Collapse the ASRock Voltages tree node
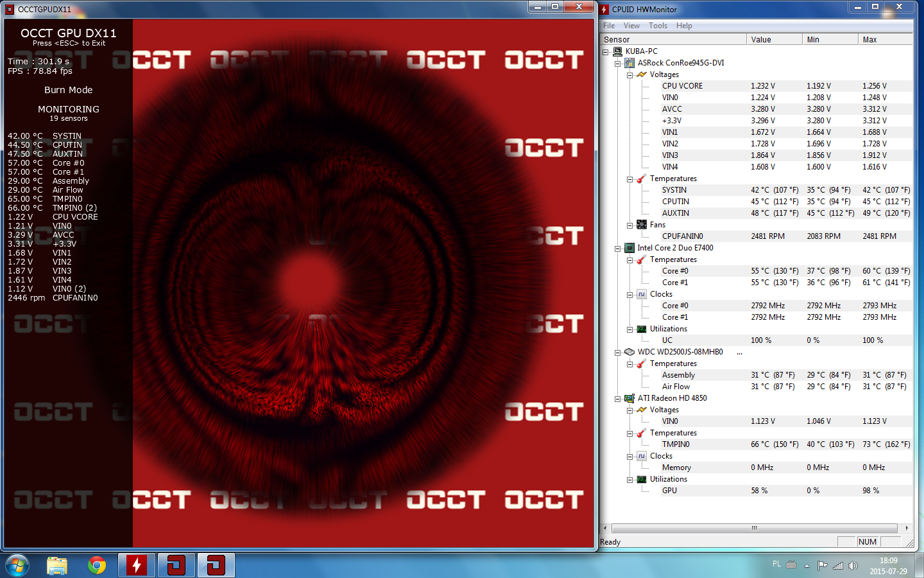924x578 pixels. (630, 75)
